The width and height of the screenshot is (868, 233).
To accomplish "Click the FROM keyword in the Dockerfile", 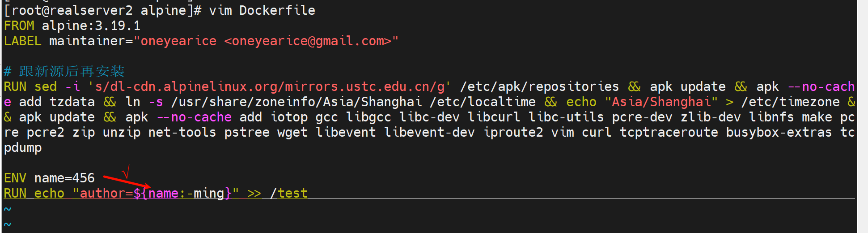I will tap(19, 26).
